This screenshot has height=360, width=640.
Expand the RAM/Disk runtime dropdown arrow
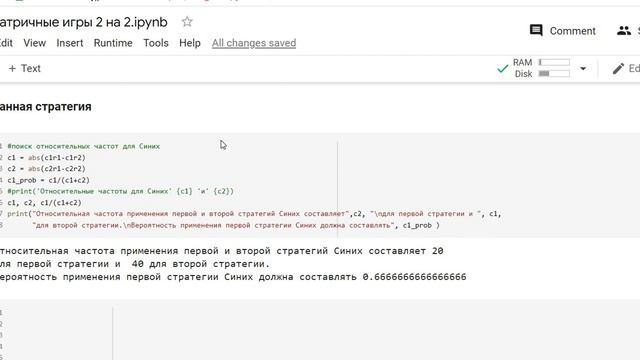click(x=583, y=69)
